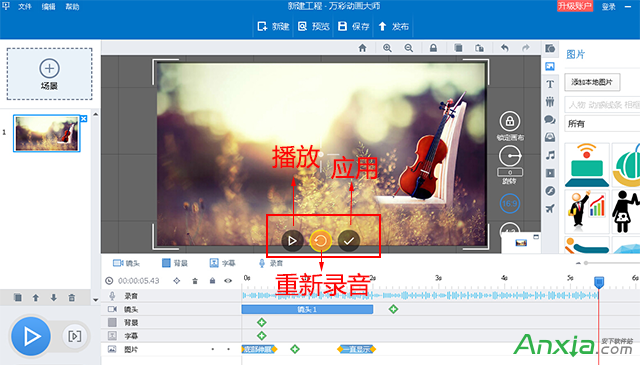This screenshot has height=365, width=640.
Task: Apply the recording with checkmark button
Action: click(x=349, y=241)
